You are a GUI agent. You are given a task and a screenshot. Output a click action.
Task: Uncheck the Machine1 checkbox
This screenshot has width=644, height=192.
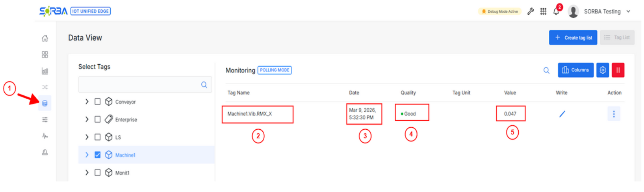click(98, 155)
